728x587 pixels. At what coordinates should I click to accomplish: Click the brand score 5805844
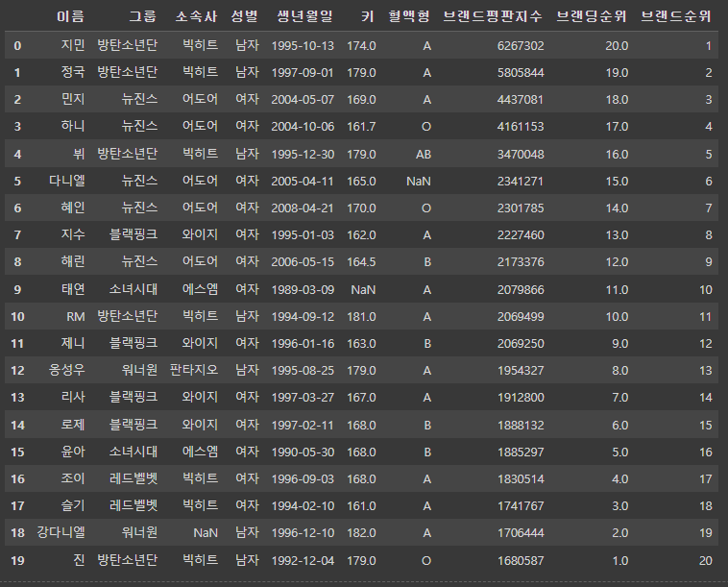click(521, 73)
